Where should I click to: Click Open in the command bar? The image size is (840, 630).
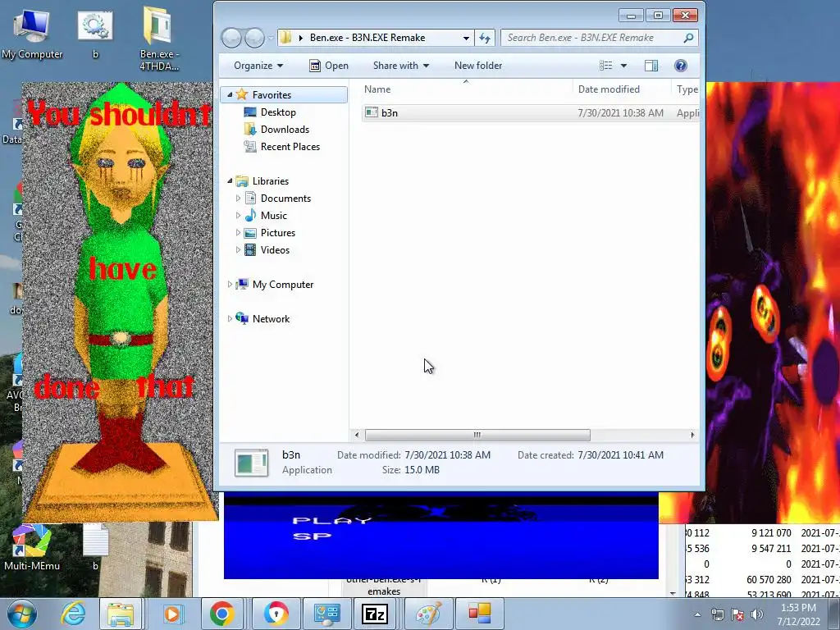(x=329, y=66)
